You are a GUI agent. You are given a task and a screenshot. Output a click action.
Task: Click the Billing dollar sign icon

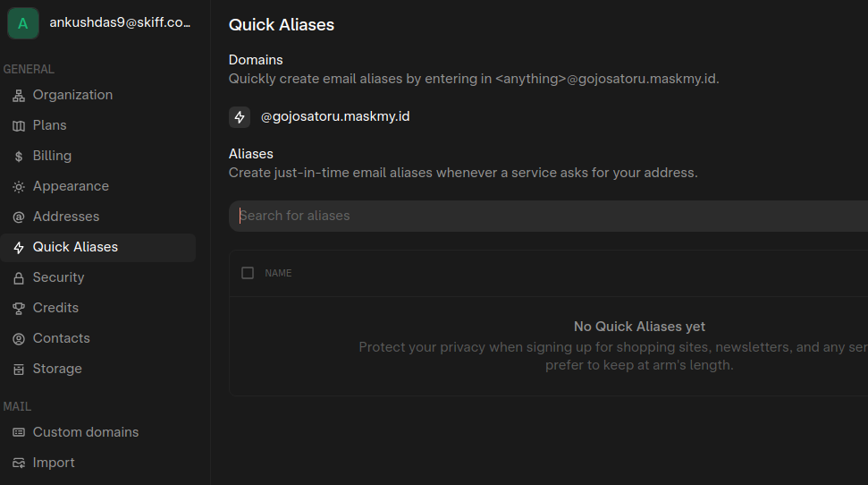click(x=19, y=156)
